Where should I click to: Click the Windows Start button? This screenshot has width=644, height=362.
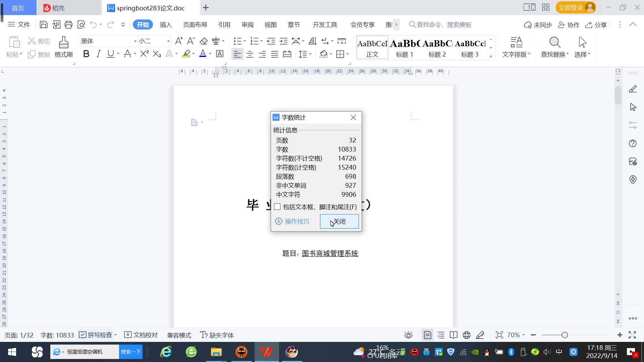[12, 352]
